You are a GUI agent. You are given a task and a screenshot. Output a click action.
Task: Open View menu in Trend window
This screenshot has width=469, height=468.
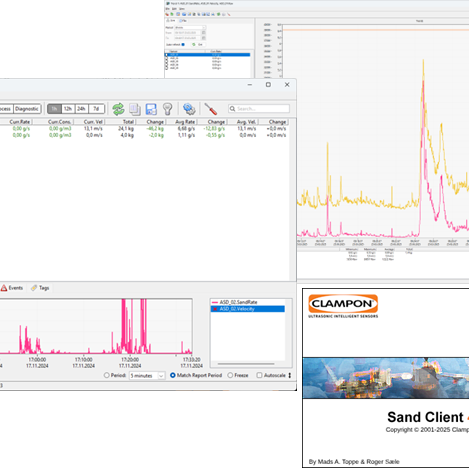(x=182, y=9)
